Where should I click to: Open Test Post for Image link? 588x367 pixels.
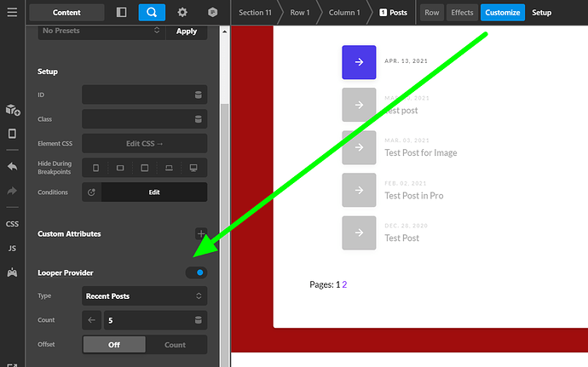click(x=421, y=152)
